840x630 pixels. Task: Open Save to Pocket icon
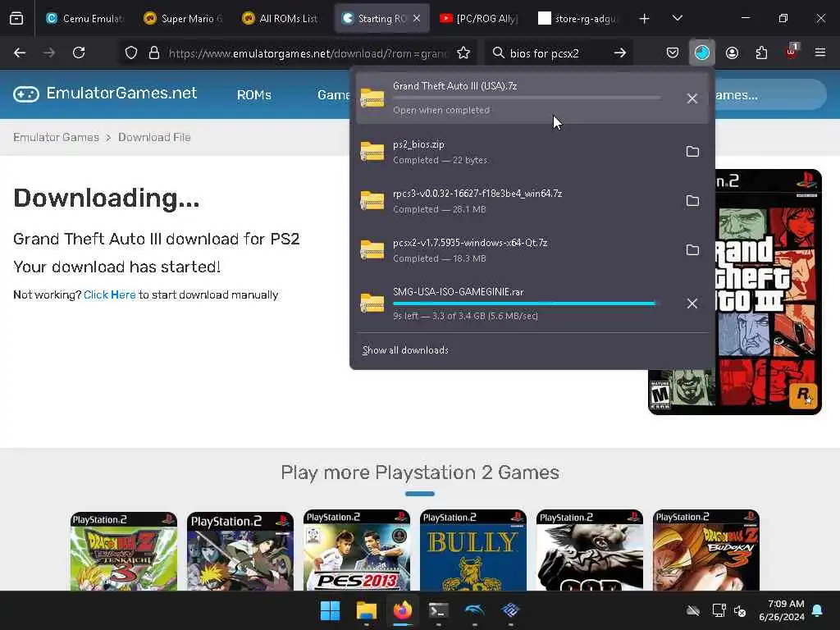coord(673,52)
